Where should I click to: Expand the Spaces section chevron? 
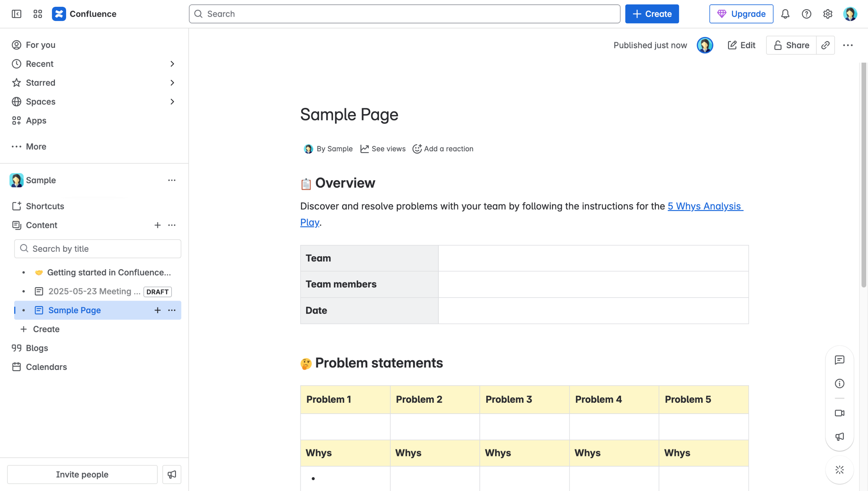(172, 102)
